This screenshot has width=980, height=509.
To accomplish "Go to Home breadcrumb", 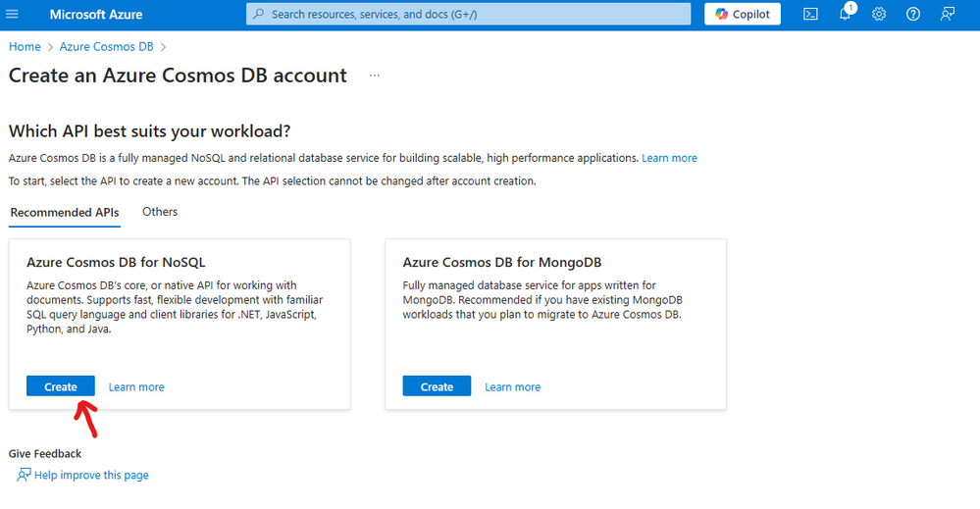I will click(x=25, y=47).
